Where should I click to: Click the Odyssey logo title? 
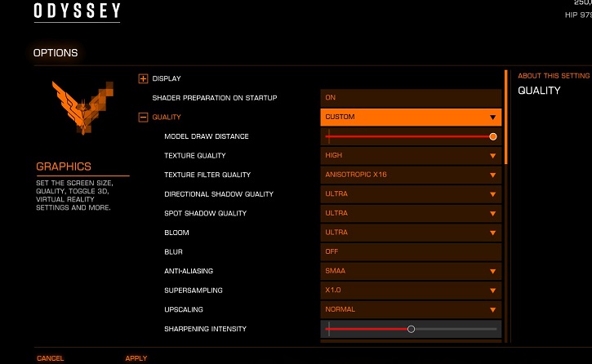pos(77,11)
